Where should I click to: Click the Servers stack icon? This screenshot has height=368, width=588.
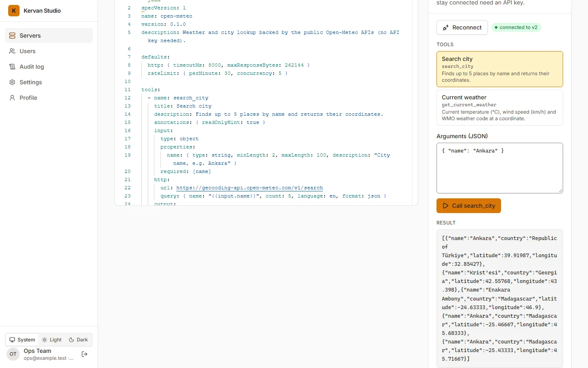click(12, 36)
